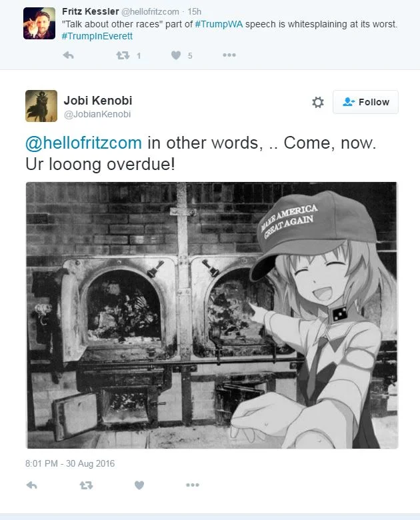
Task: Open the #TrumpInEverett hashtag
Action: tap(97, 36)
